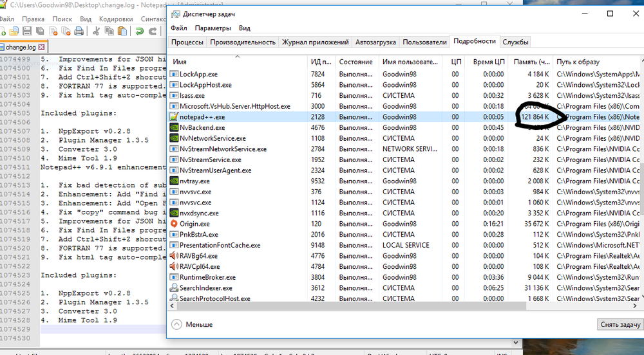Sort by the Память column header
The height and width of the screenshot is (355, 644).
point(531,62)
